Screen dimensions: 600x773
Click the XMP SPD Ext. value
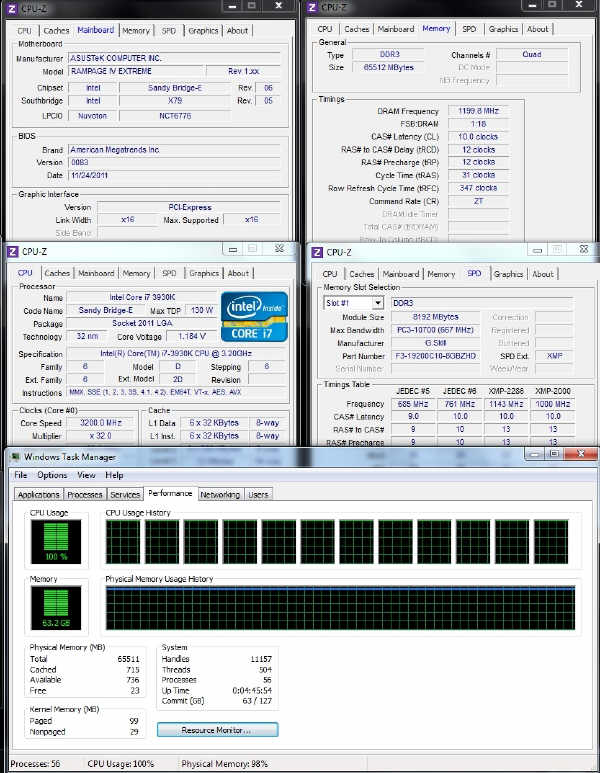554,355
